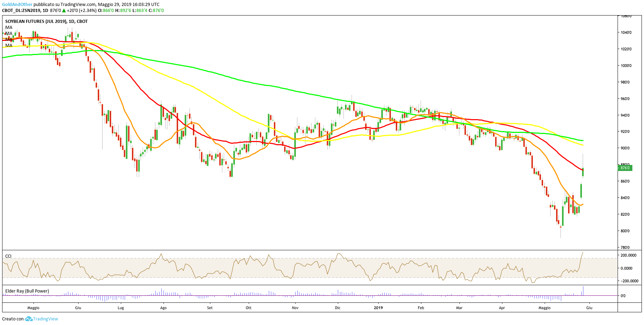Select the green 876'0 current price label
The width and height of the screenshot is (644, 325).
click(x=625, y=168)
